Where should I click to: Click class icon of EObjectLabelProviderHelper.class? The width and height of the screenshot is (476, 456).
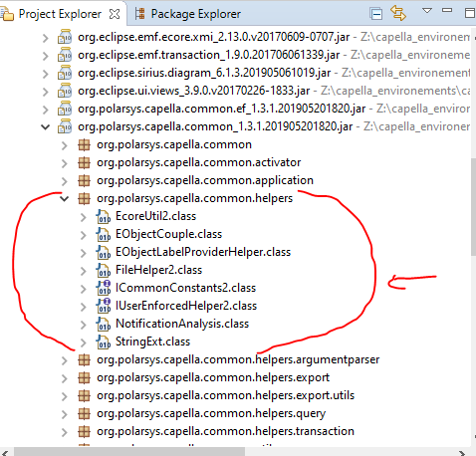[103, 253]
